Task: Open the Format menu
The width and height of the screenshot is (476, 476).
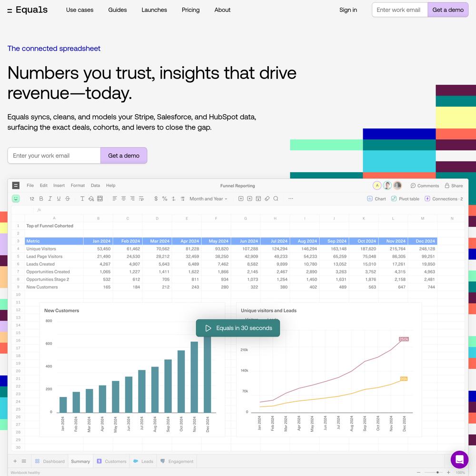Action: pos(78,185)
